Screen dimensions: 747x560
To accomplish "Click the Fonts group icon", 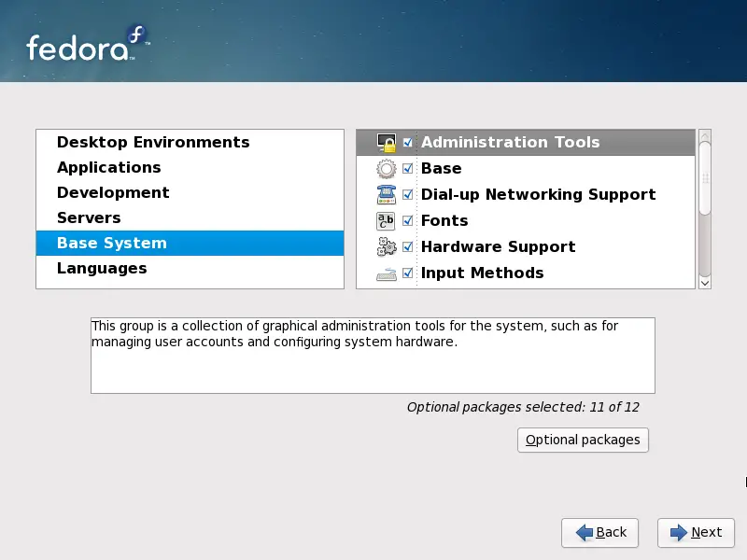I will pyautogui.click(x=386, y=221).
